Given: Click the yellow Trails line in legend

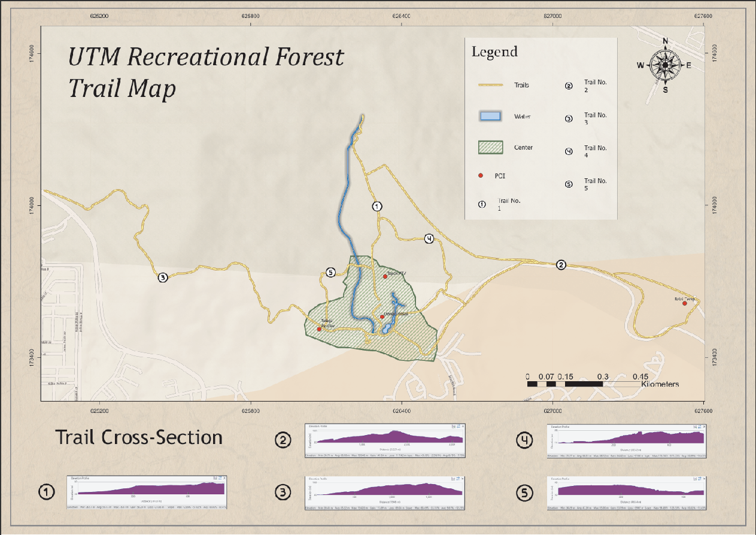Looking at the screenshot, I should (x=491, y=86).
